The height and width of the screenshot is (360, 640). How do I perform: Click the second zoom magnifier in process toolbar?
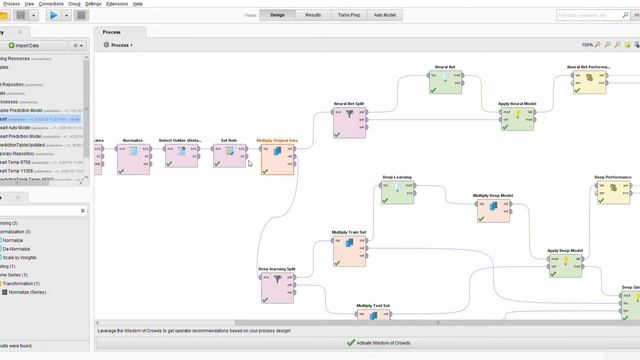(608, 44)
